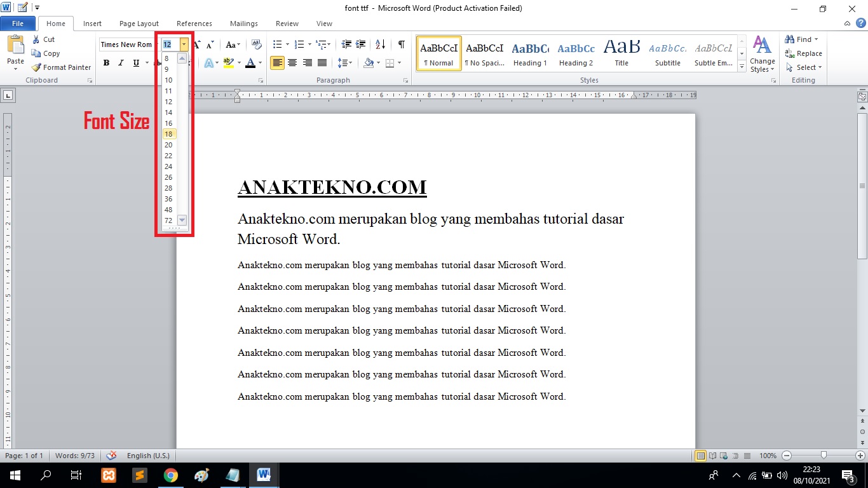Switch to the Review tab
This screenshot has height=488, width=868.
[x=287, y=24]
